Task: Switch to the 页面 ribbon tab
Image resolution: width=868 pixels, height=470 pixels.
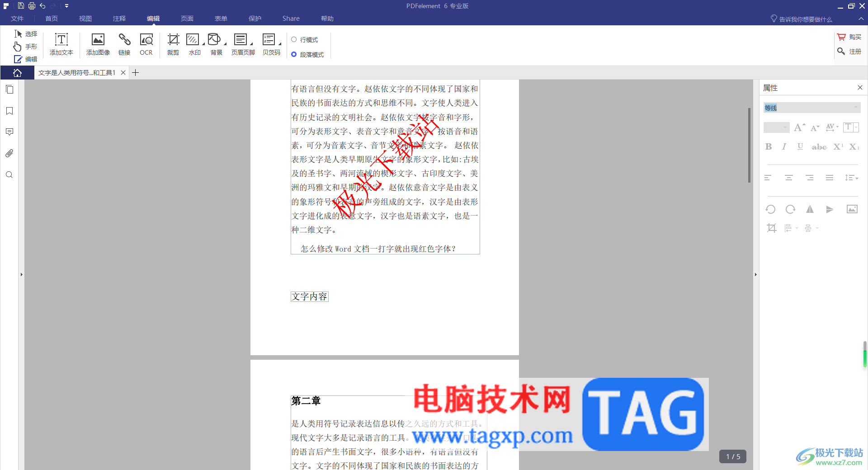Action: pos(187,19)
